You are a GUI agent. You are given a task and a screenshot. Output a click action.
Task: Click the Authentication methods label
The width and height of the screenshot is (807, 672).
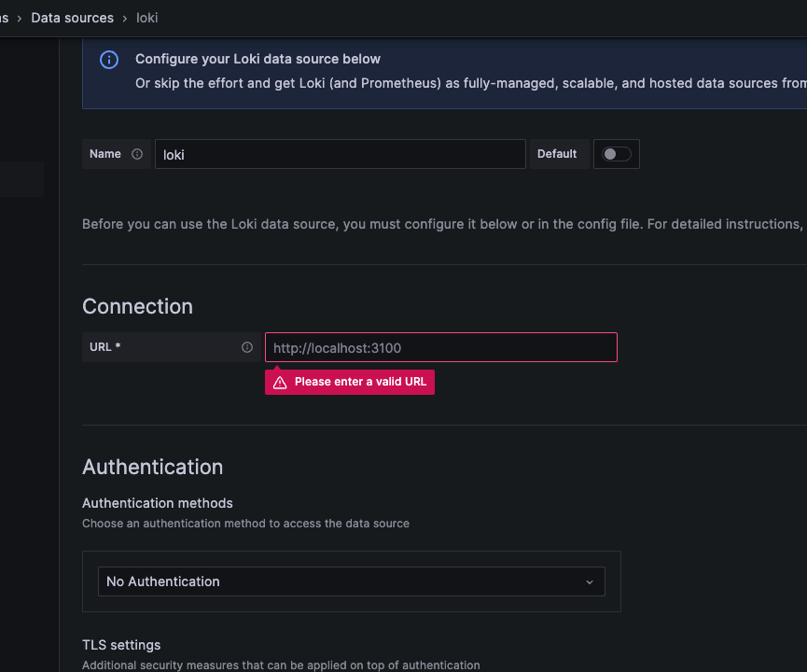pos(158,503)
